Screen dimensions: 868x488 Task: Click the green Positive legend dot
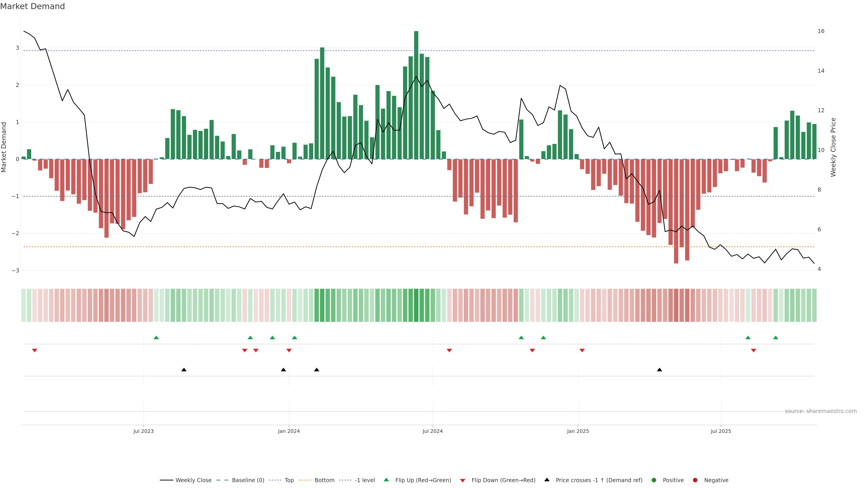654,480
